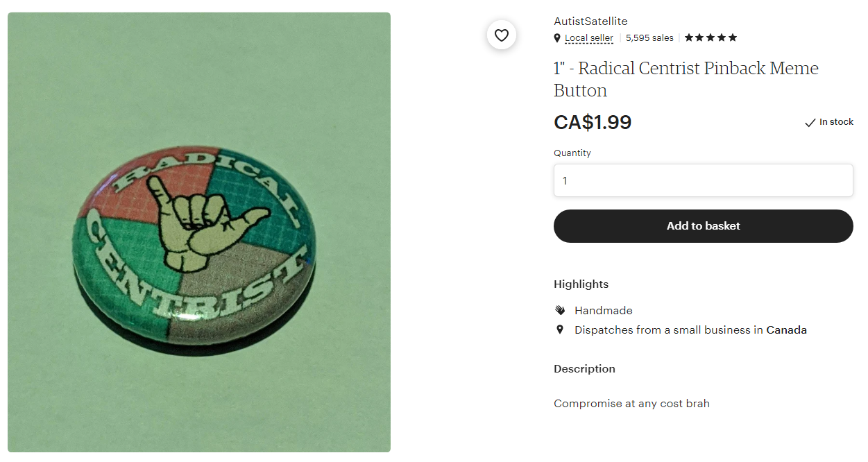Click the five-star rating icons
The image size is (868, 462).
point(710,37)
